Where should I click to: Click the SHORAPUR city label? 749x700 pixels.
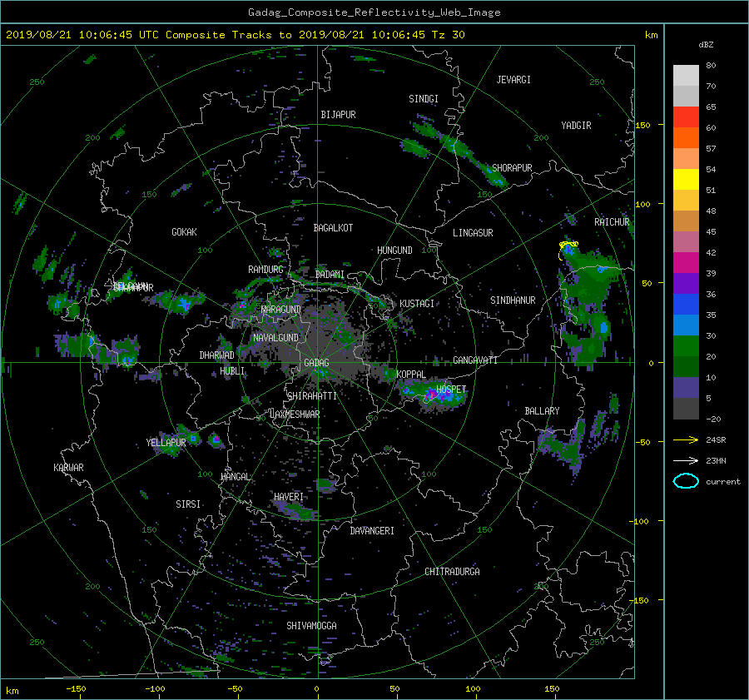coord(512,167)
